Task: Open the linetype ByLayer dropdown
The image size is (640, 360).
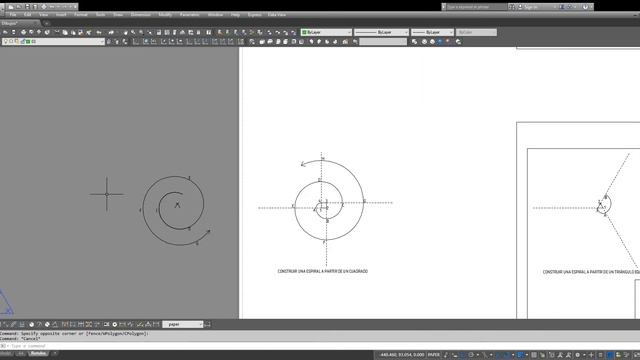Action: pos(381,32)
